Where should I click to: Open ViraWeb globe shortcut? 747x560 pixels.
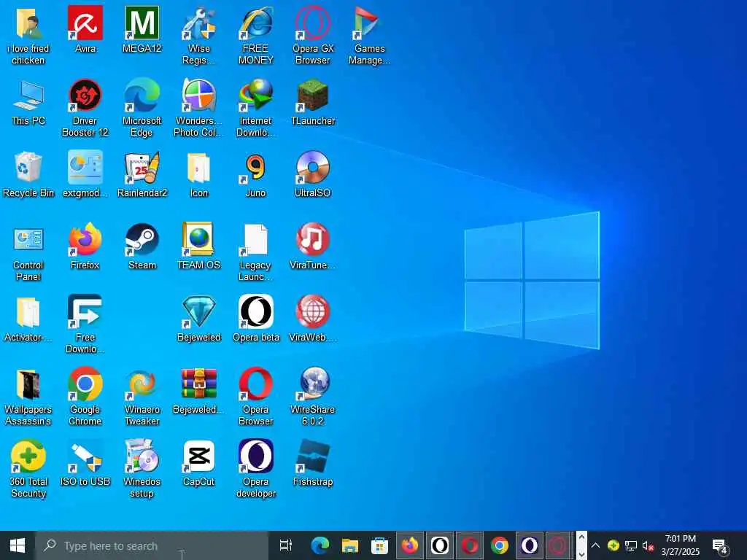tap(312, 319)
